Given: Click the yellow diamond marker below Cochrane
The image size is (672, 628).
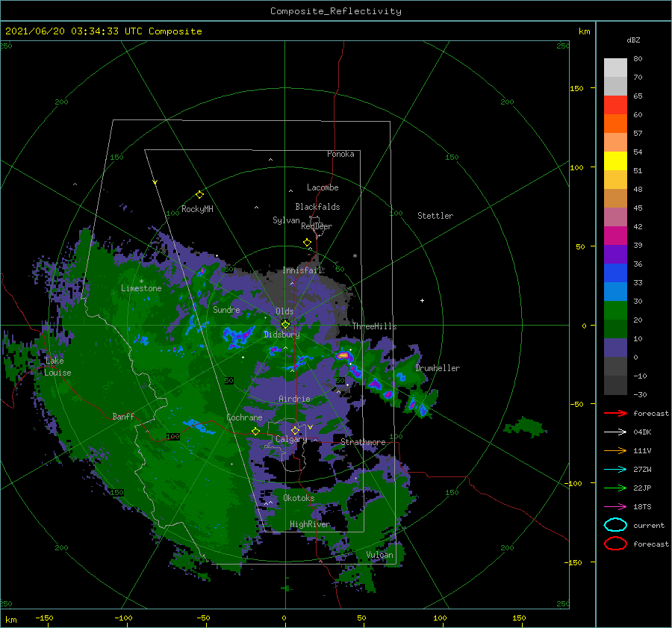Looking at the screenshot, I should (x=256, y=432).
